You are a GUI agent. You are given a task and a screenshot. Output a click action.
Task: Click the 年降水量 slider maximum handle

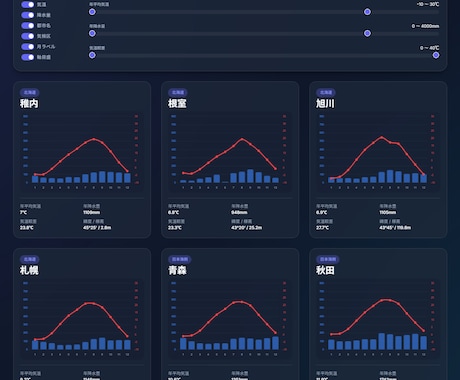[x=367, y=33]
